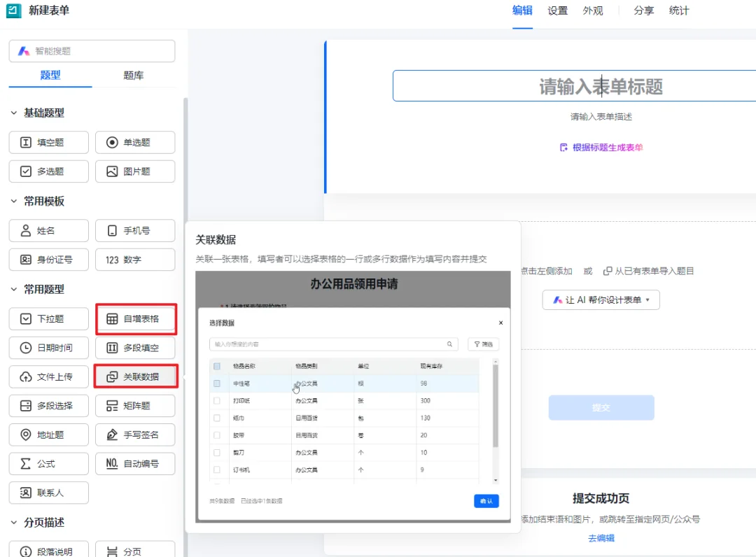This screenshot has width=756, height=557.
Task: Click the blue 确认 button in preview
Action: pos(486,501)
